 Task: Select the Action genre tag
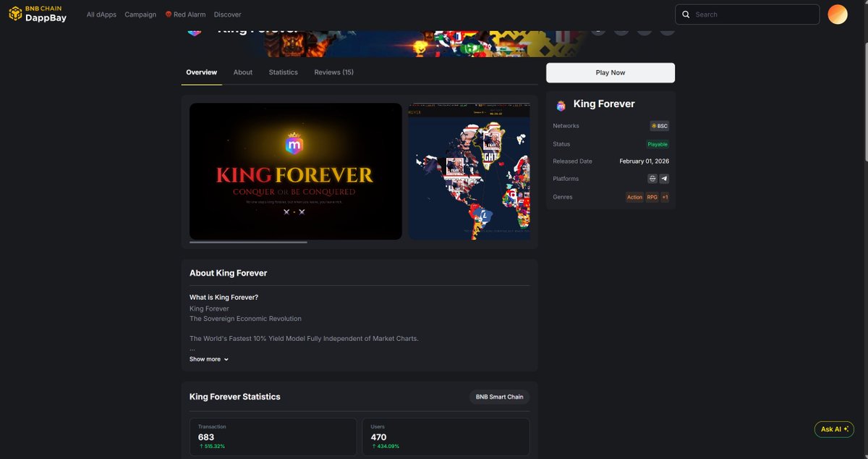click(634, 197)
